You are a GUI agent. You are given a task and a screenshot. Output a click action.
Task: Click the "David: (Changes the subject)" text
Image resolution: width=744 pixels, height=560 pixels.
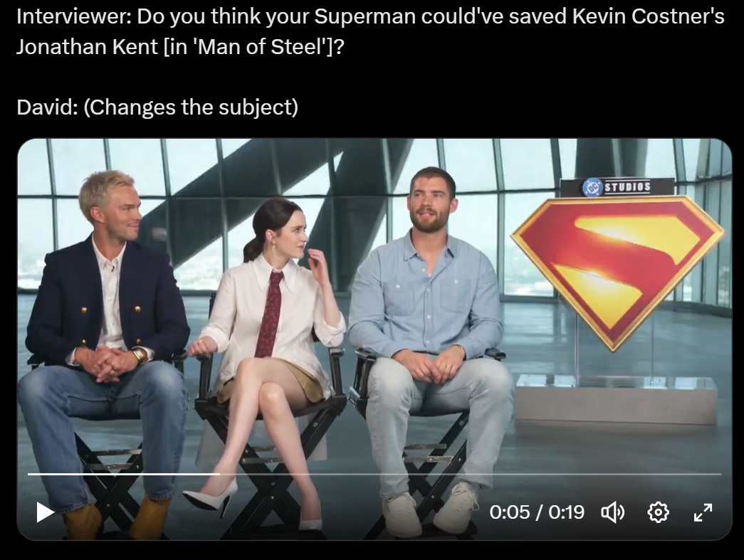(157, 107)
